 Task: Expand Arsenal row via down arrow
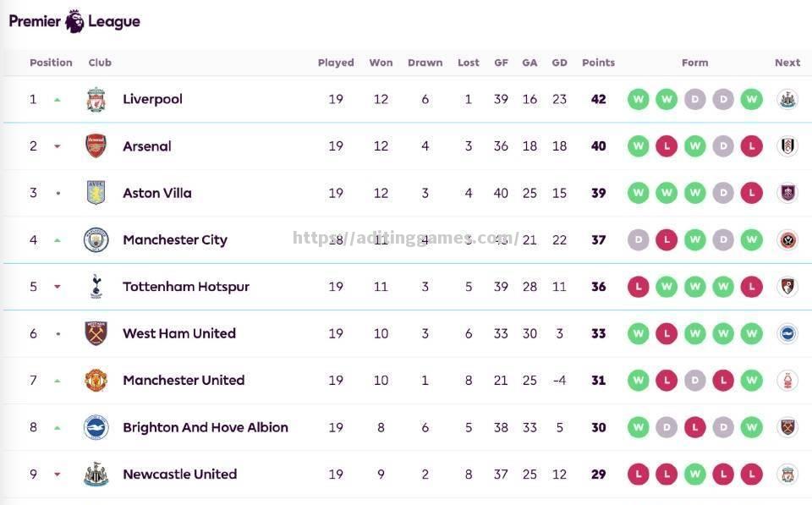[x=58, y=146]
